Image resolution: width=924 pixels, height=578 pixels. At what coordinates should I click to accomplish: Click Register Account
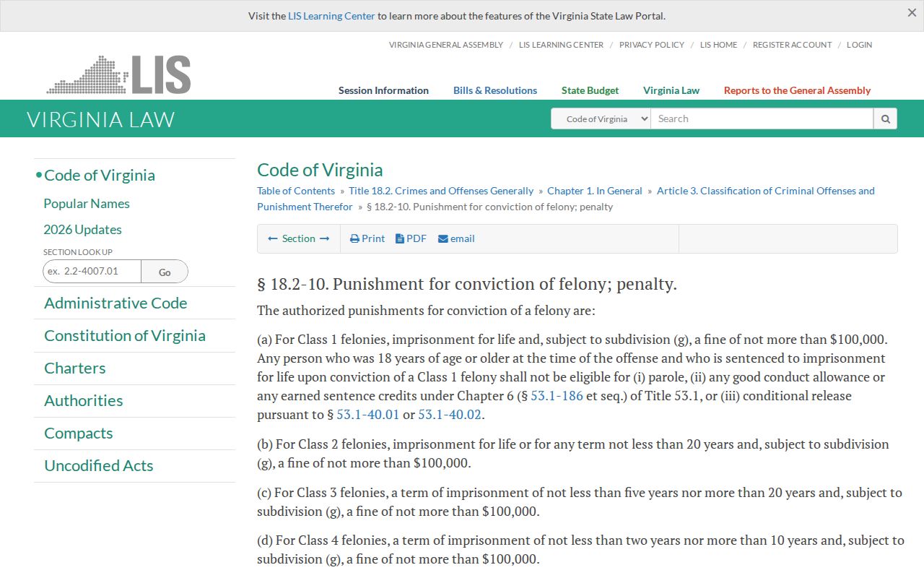coord(792,45)
